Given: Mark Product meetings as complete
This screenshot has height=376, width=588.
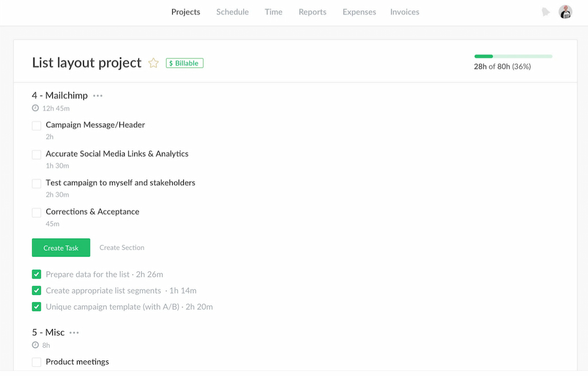Looking at the screenshot, I should click(36, 362).
